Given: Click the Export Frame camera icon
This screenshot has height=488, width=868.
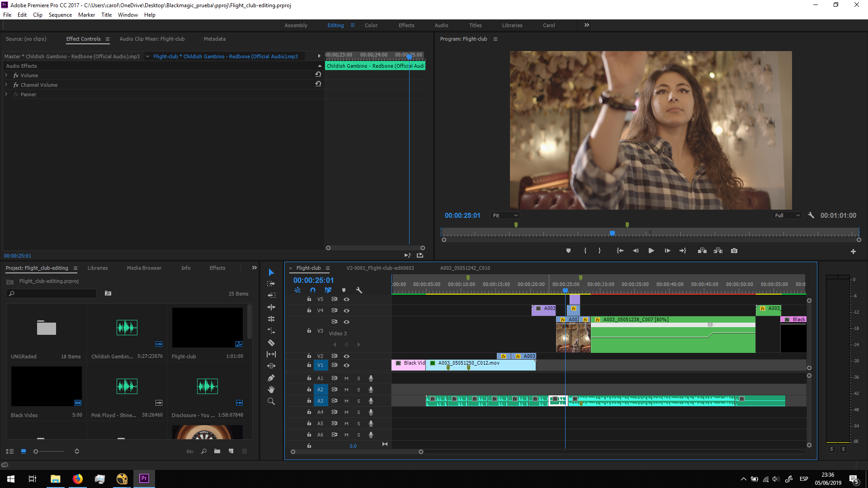Looking at the screenshot, I should click(734, 251).
